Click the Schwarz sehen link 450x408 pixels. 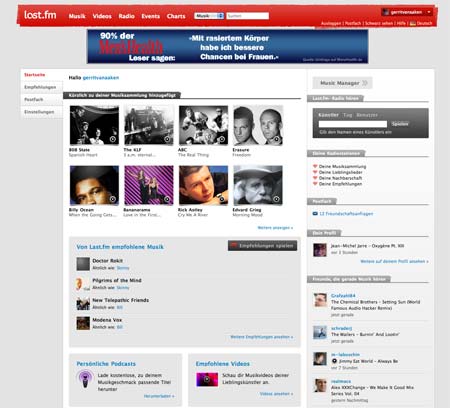379,23
